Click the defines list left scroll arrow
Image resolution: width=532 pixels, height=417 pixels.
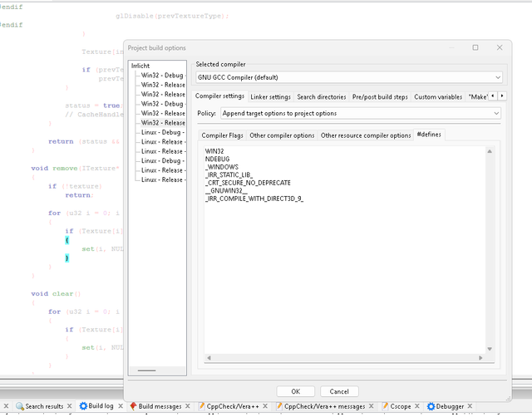click(209, 358)
